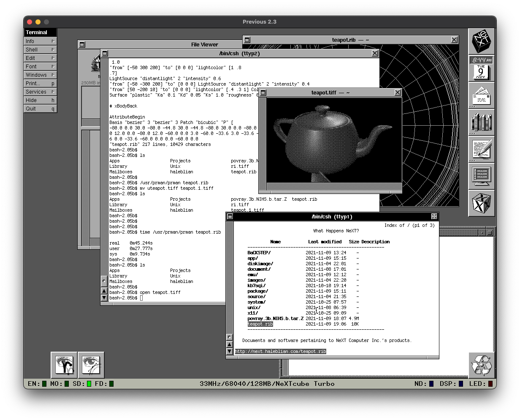
Task: Open the Recycler icon
Action: [481, 365]
